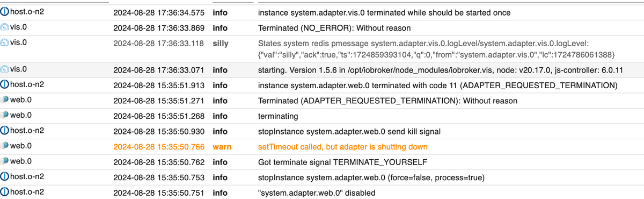Click the web.0 icon beside 'Got terminate signal' entry
Image resolution: width=644 pixels, height=199 pixels.
click(5, 161)
